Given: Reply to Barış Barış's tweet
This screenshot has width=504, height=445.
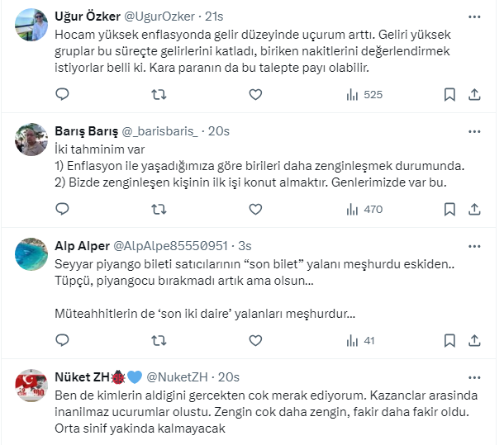Looking at the screenshot, I should coord(62,209).
